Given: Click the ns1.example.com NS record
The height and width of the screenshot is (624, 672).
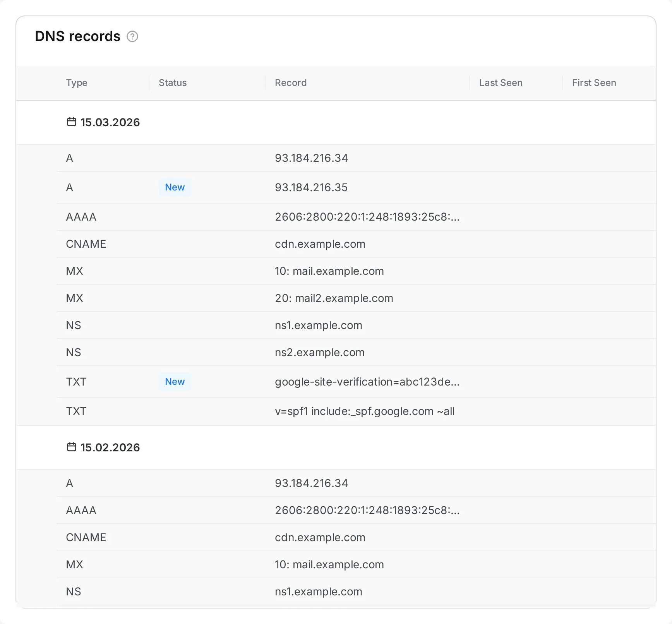Looking at the screenshot, I should point(318,325).
